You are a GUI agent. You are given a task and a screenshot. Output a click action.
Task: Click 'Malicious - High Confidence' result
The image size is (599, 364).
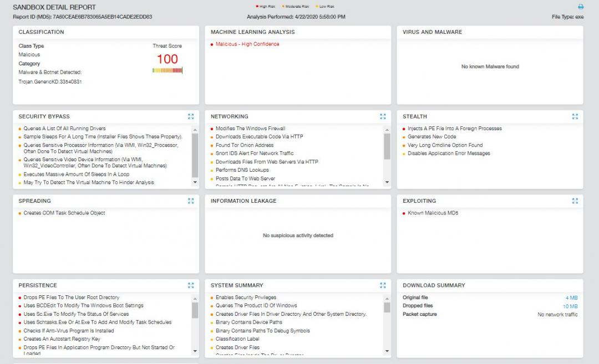[x=247, y=44]
